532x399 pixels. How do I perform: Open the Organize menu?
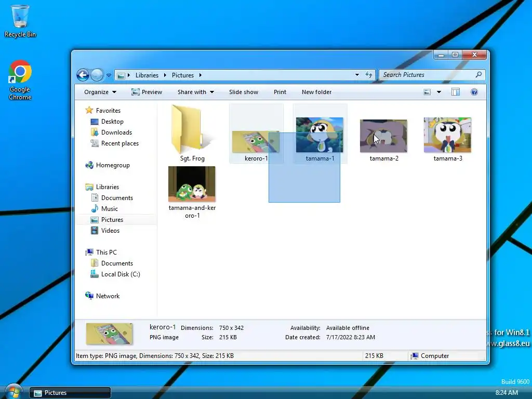pyautogui.click(x=100, y=92)
